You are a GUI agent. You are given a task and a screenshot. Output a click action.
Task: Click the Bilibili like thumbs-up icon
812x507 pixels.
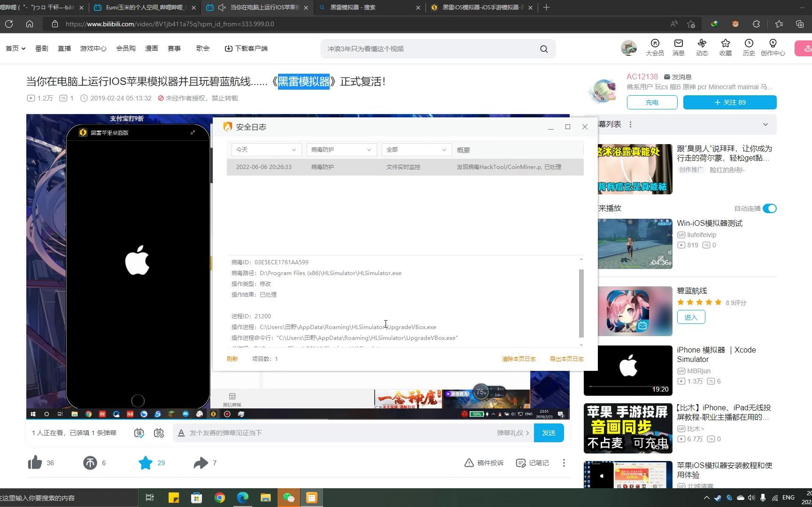[x=35, y=463]
